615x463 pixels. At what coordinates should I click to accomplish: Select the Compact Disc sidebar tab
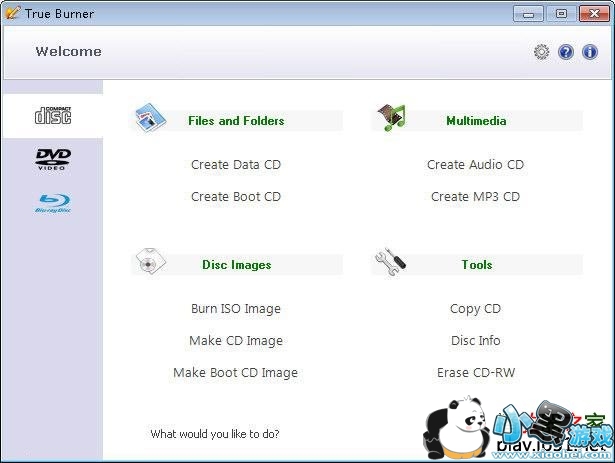click(53, 115)
